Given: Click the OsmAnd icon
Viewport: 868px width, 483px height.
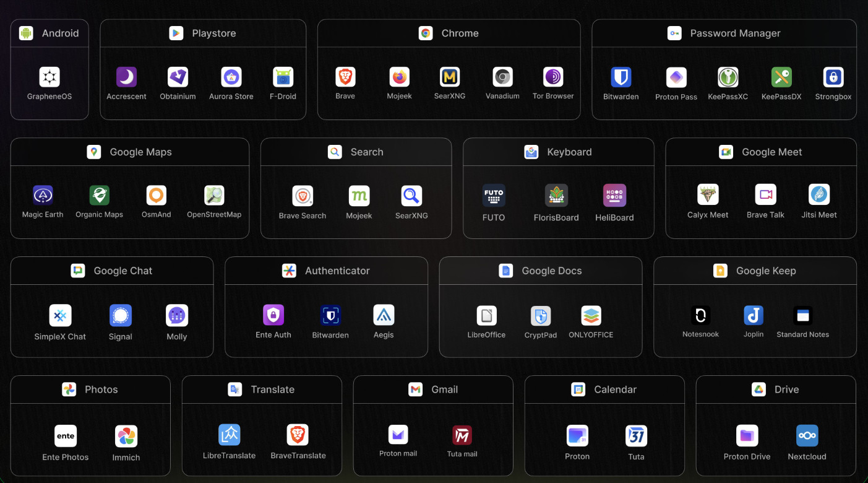Looking at the screenshot, I should [157, 196].
